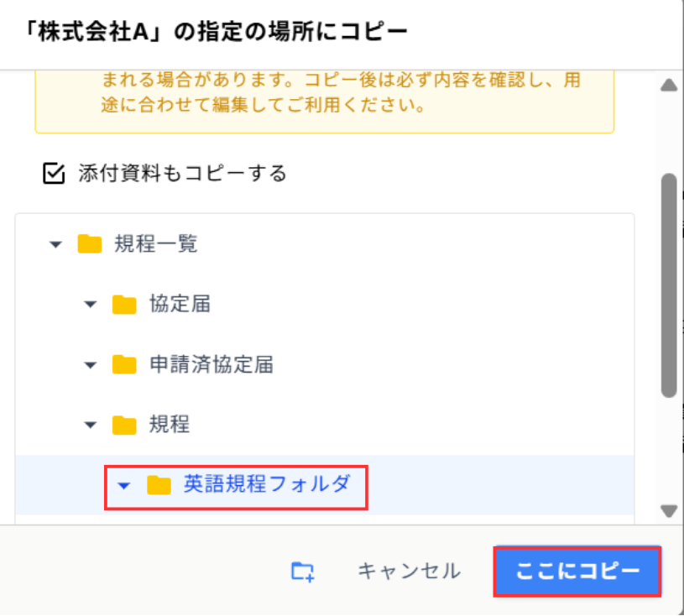Collapse the 協定届 tree arrow
684x616 pixels.
(x=91, y=305)
